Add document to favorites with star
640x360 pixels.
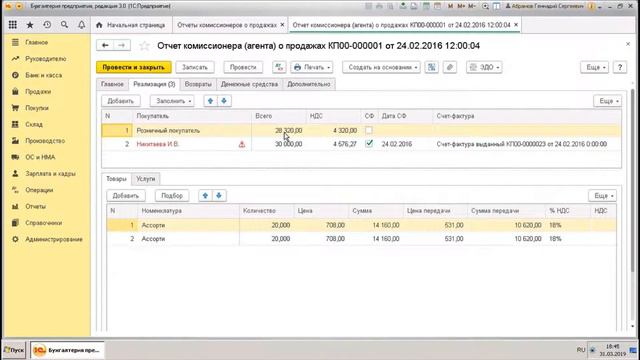click(144, 46)
